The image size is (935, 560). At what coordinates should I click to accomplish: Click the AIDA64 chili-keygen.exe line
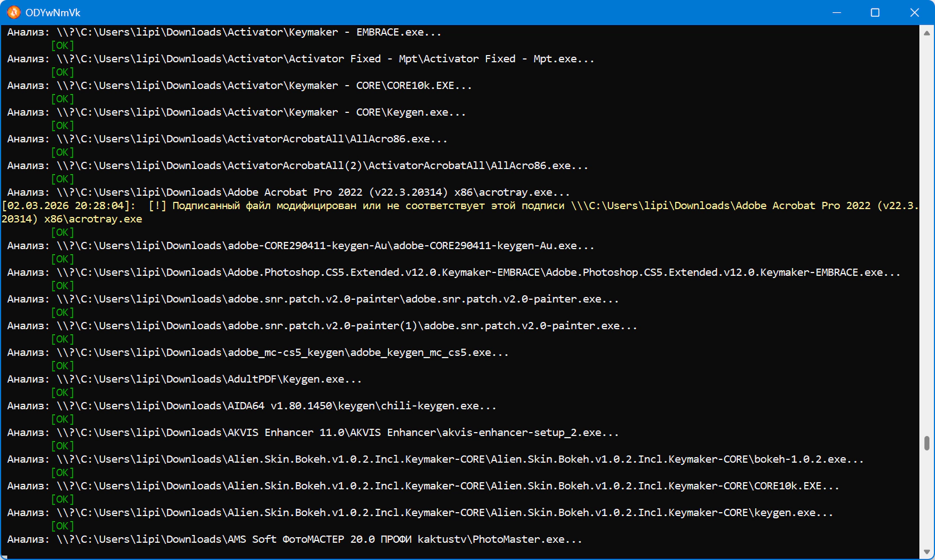click(252, 406)
